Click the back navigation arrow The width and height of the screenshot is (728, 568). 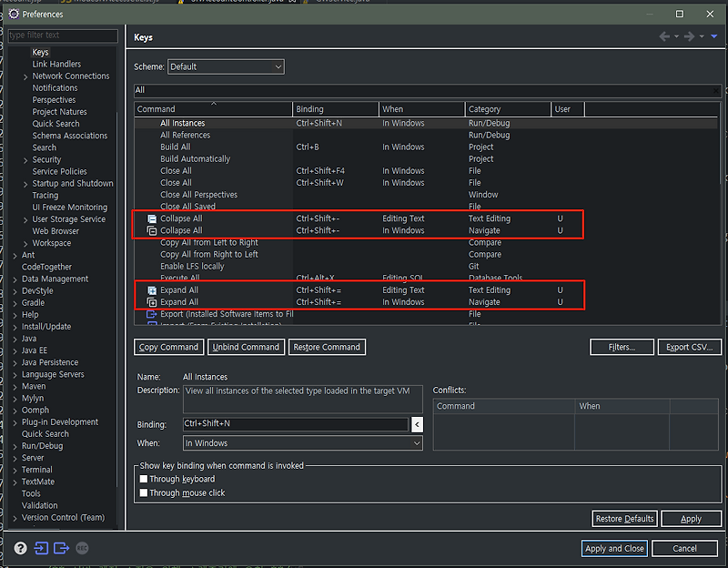pos(664,36)
